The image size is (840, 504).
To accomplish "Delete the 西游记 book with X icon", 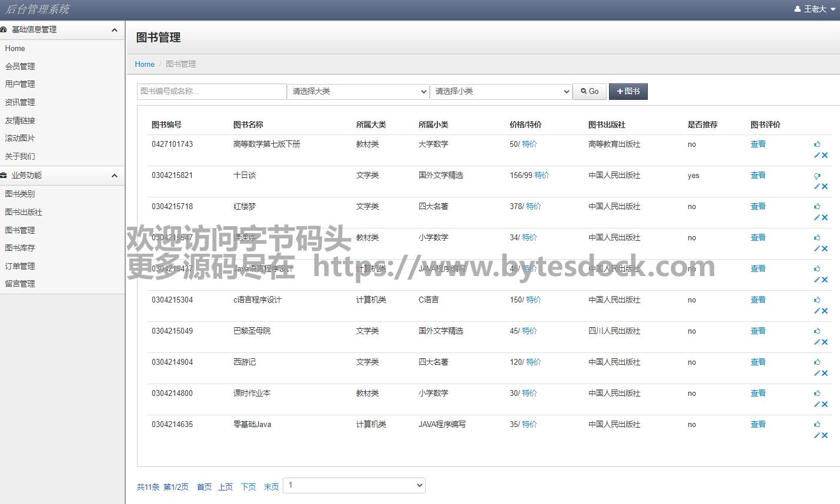I will (x=825, y=373).
